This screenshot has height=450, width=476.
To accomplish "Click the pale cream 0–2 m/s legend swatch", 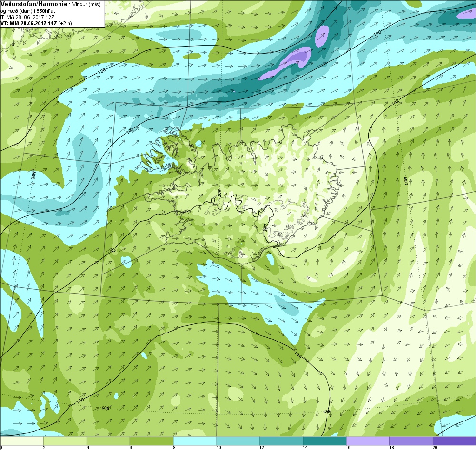I will click(x=22, y=440).
